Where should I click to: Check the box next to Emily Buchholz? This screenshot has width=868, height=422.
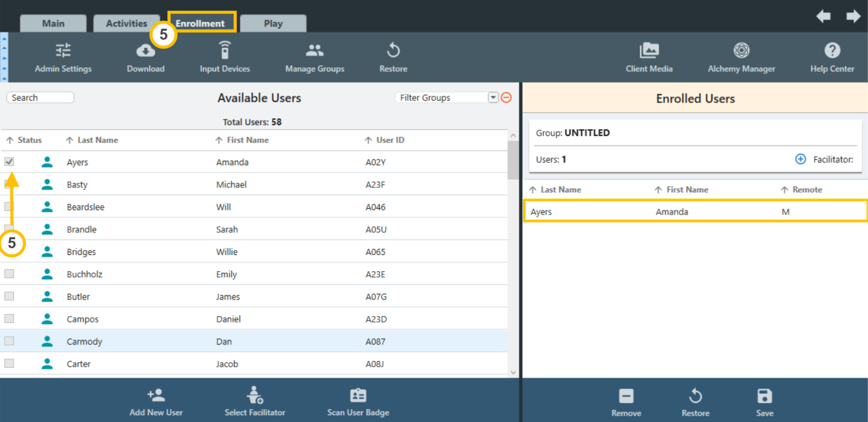coord(9,274)
